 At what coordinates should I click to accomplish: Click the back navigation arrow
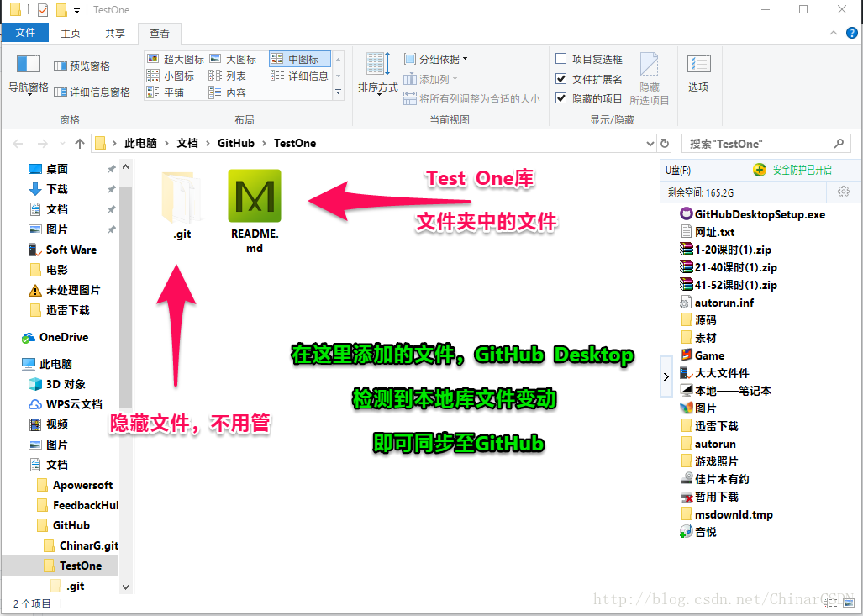[18, 144]
